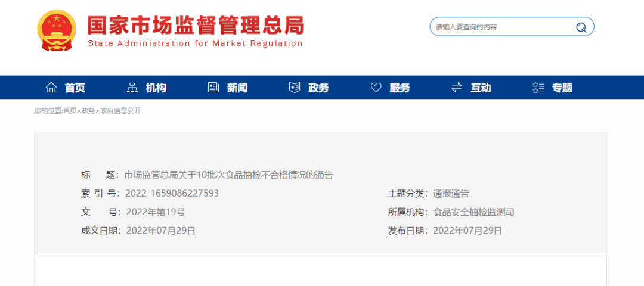Go to 首页 in the breadcrumb
Viewport: 644px width, 286px height.
(x=71, y=111)
